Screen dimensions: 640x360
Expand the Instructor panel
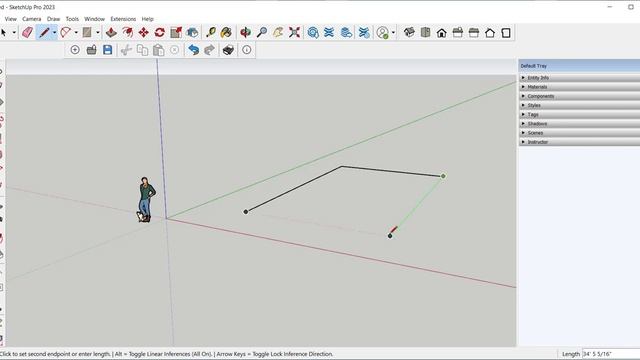tap(580, 142)
